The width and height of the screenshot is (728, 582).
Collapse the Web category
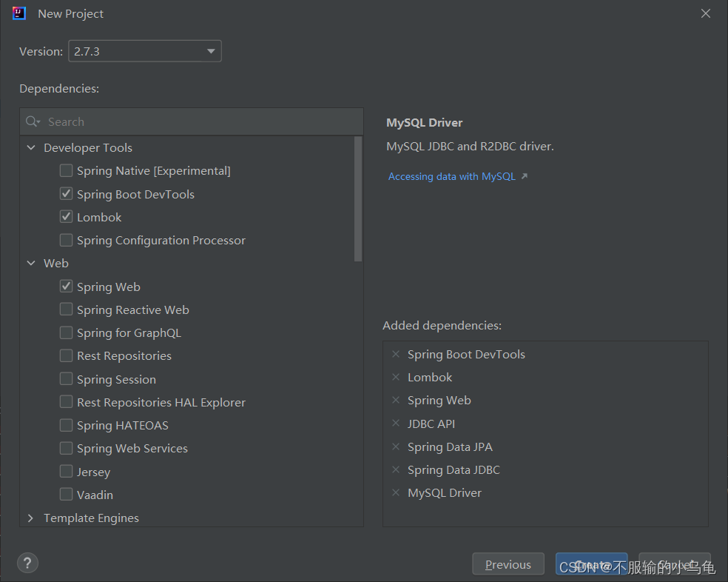coord(31,263)
